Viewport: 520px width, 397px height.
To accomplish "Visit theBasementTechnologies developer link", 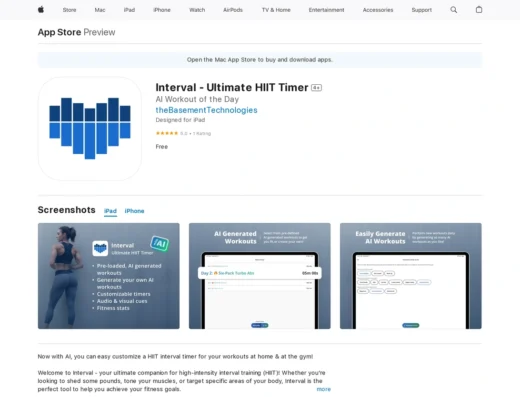I will pyautogui.click(x=206, y=110).
